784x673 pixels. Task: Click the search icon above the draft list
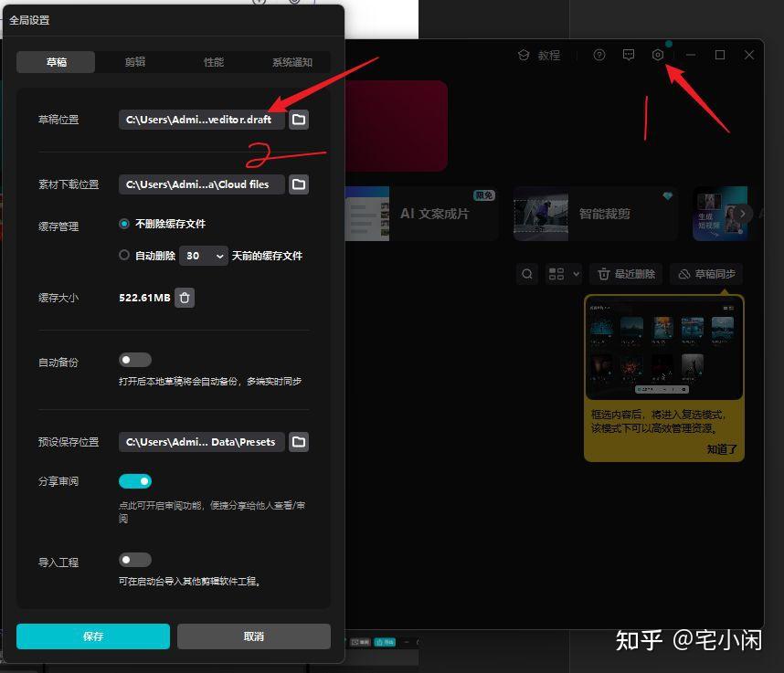coord(527,273)
